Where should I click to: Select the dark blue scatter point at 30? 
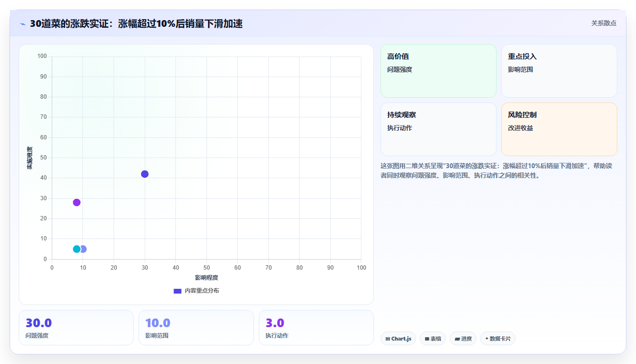tap(145, 174)
